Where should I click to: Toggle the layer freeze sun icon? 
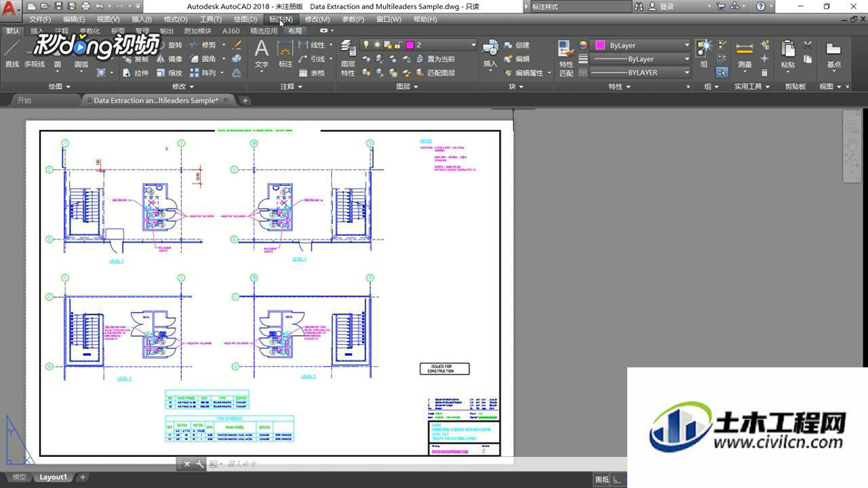377,45
